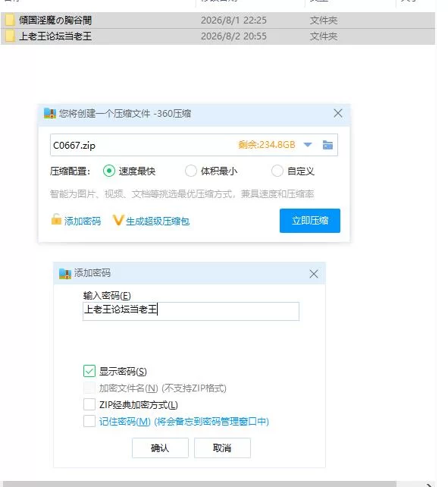Click the 生成超级压缩包 link

point(158,222)
